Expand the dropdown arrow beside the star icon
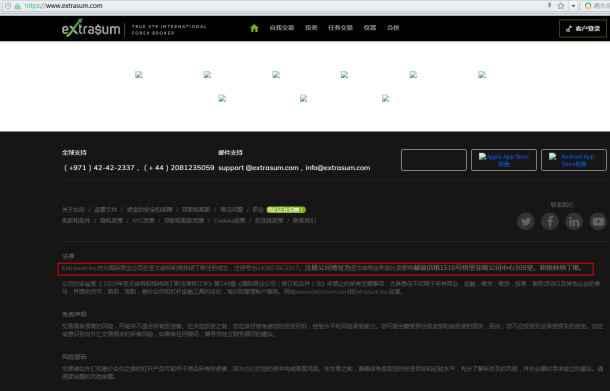The width and height of the screenshot is (610, 391). [x=573, y=6]
